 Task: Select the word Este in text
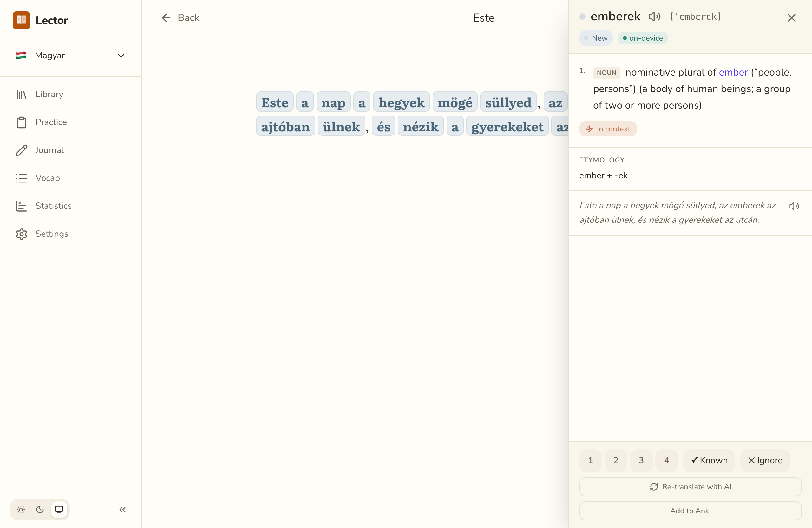(x=275, y=102)
